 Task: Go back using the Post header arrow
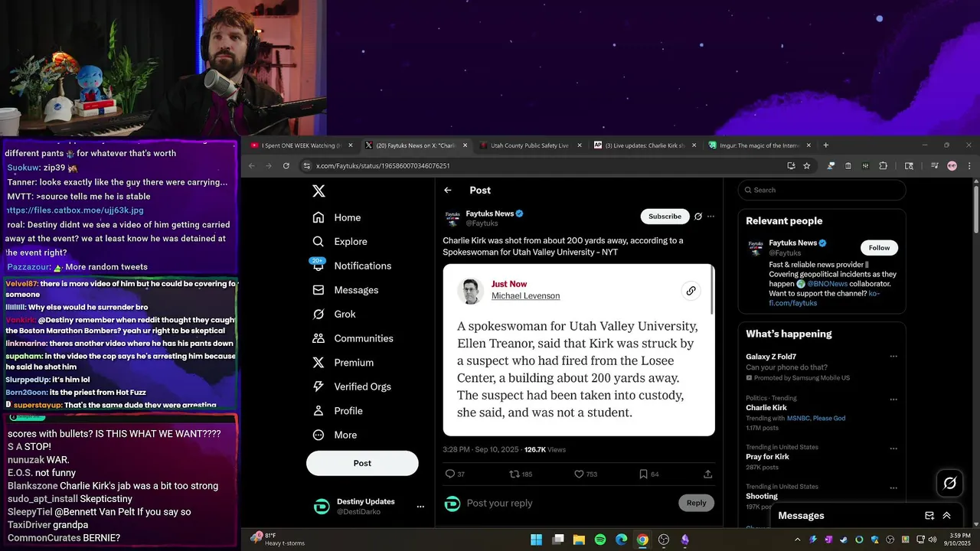coord(448,191)
